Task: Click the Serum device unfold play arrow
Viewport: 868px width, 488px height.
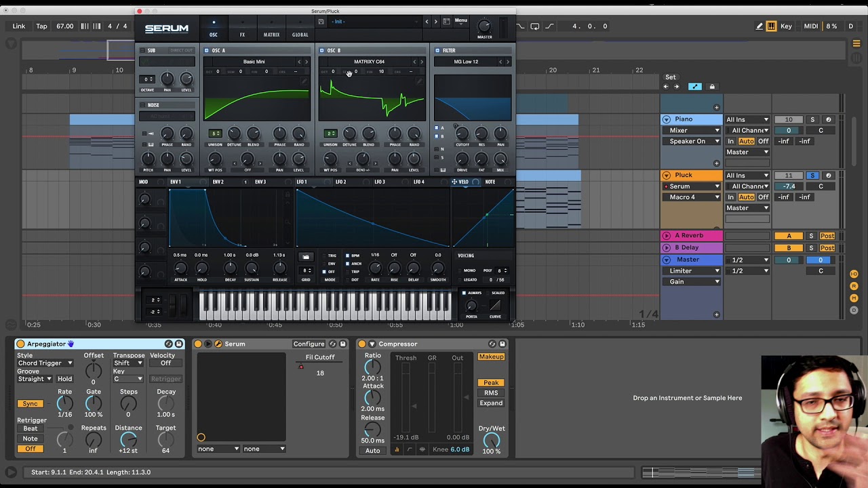Action: pos(208,344)
